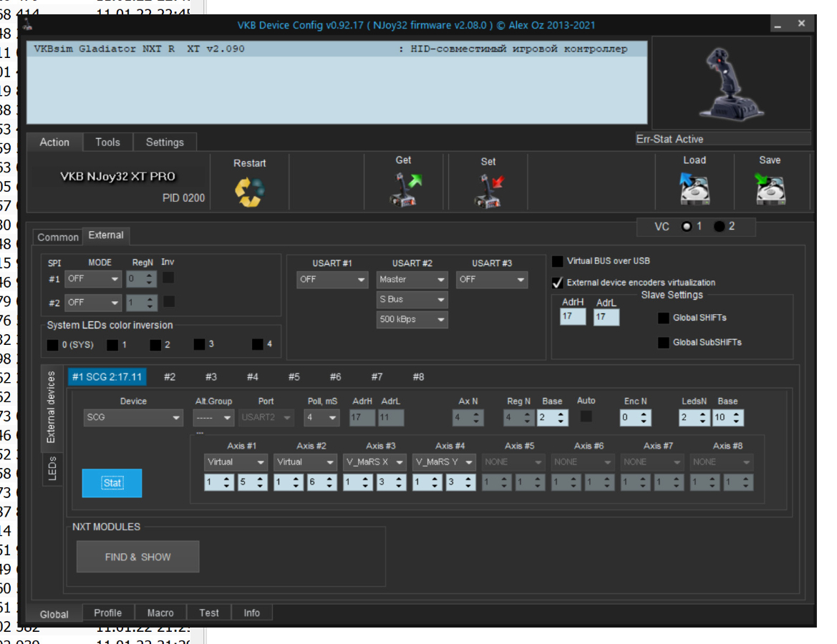Click the joystick device picture
837x644 pixels.
click(x=730, y=83)
